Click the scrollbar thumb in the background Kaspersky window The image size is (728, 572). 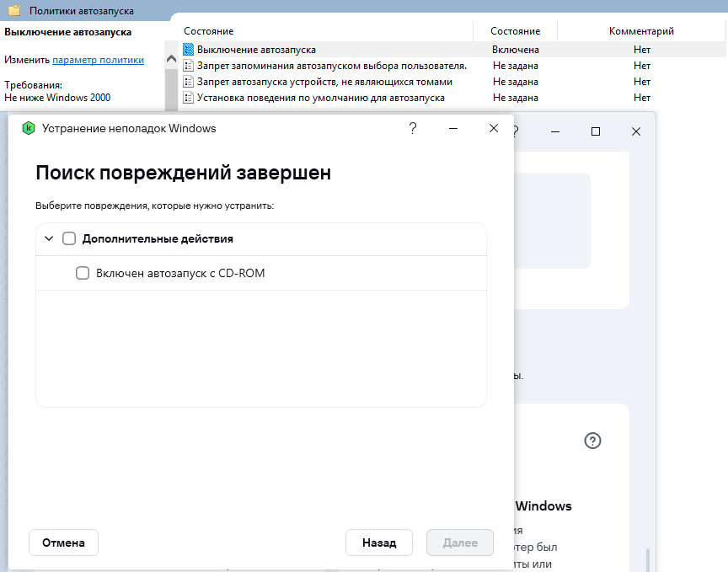coord(647,560)
